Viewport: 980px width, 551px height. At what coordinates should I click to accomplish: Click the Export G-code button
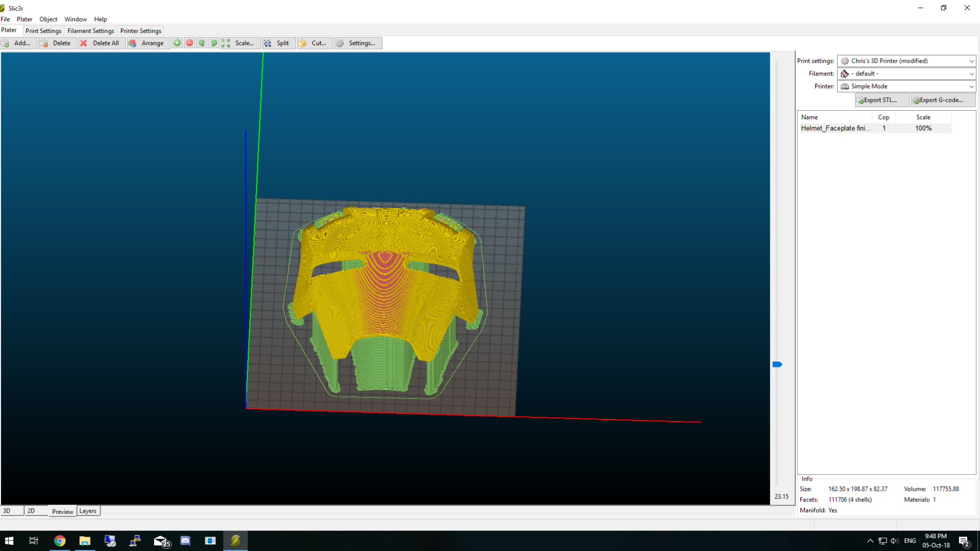point(942,100)
